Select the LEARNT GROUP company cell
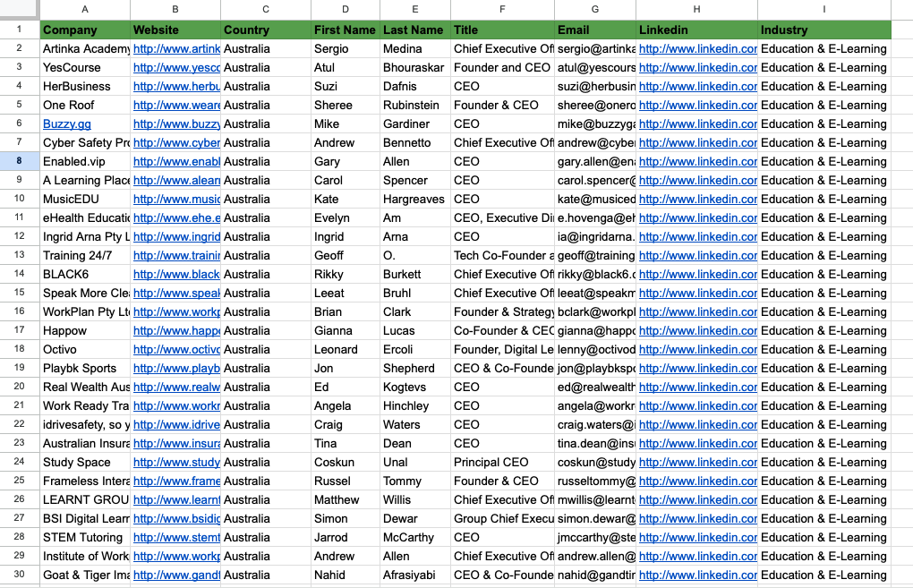 [x=85, y=499]
